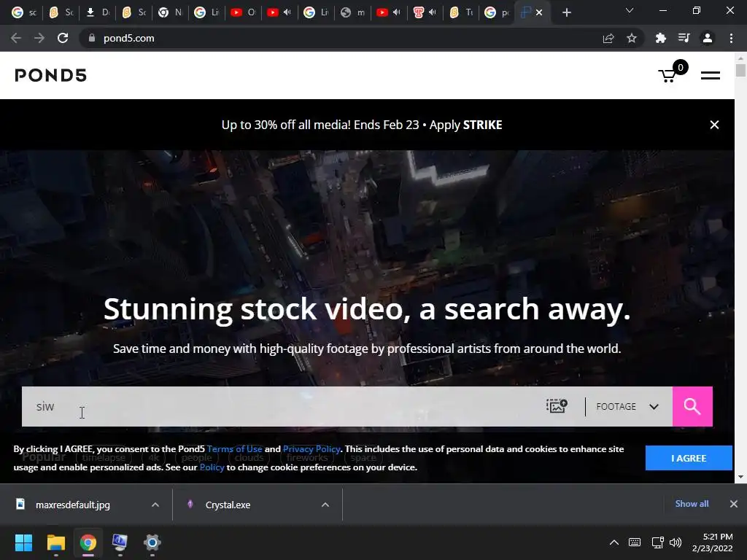
Task: Click the network tray icon
Action: click(x=657, y=542)
